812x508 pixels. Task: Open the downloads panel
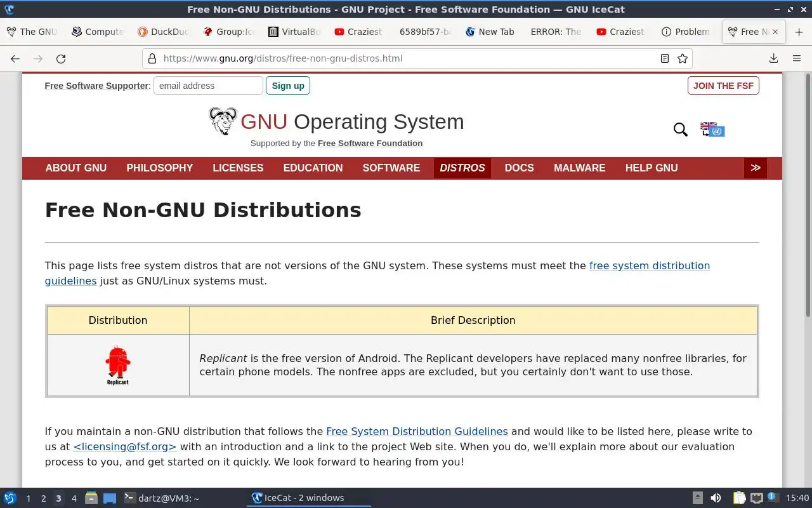click(x=773, y=58)
